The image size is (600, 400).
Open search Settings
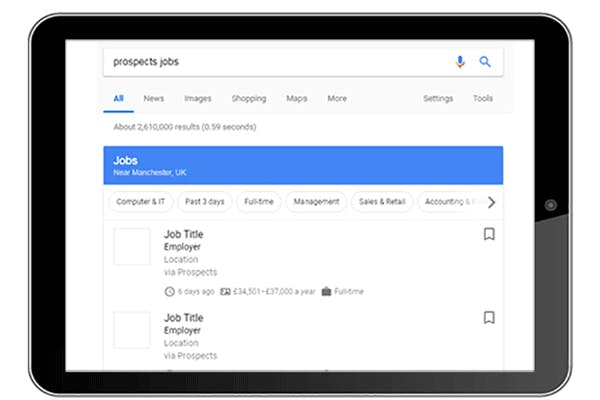438,99
